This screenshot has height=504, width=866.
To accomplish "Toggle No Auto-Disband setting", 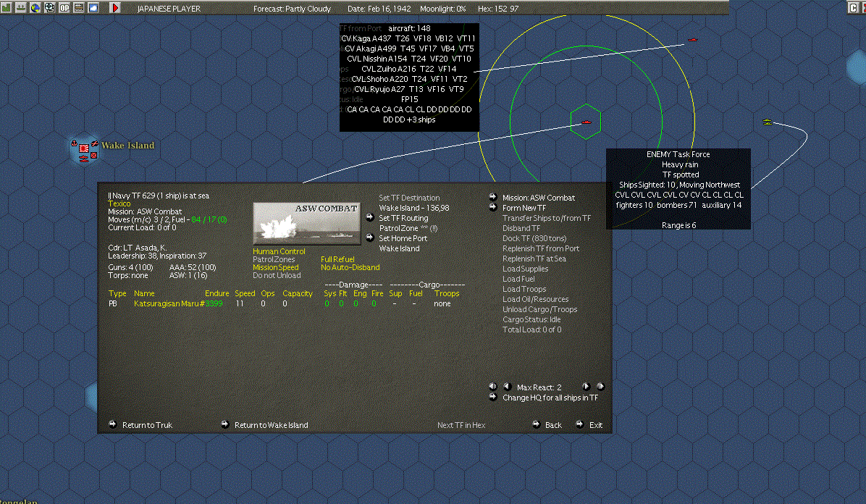I will [x=350, y=267].
